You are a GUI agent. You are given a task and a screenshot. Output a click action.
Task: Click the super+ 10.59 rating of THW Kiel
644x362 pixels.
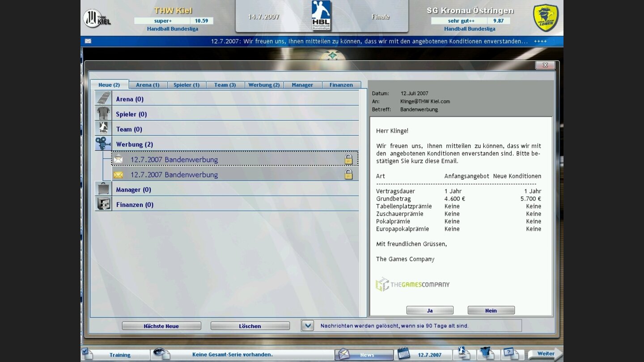click(174, 21)
